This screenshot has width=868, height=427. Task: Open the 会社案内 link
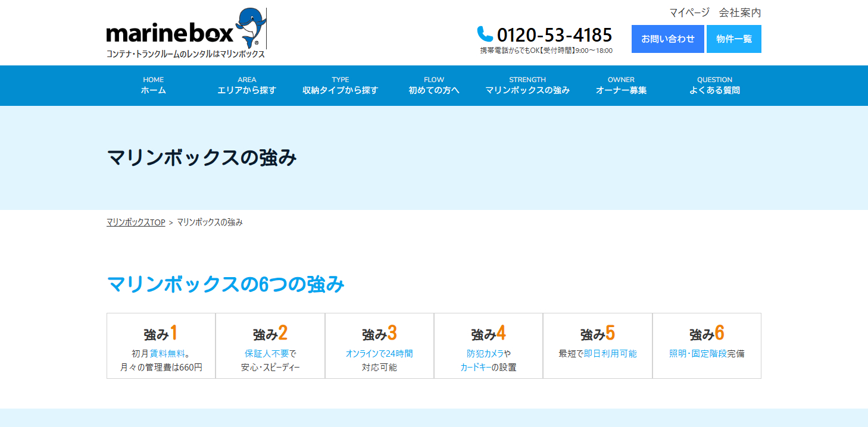[x=740, y=12]
